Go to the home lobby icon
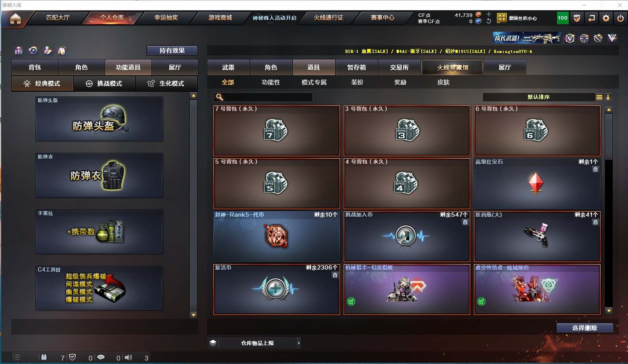 (15, 18)
